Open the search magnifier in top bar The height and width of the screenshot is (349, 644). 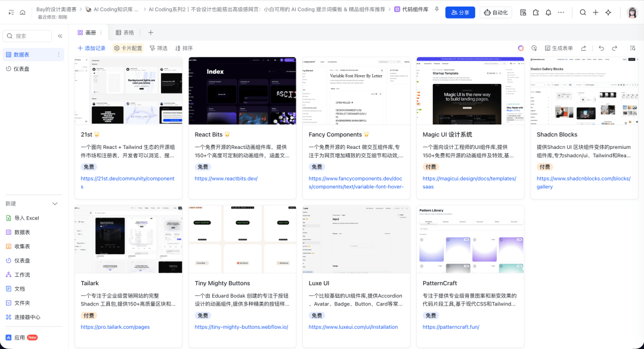583,13
